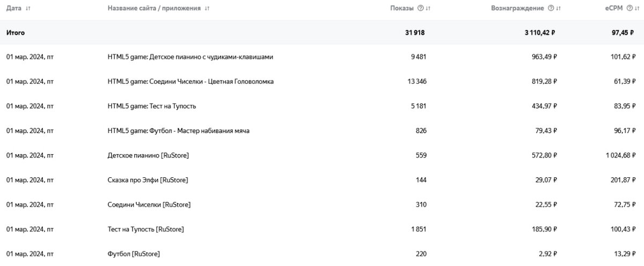The width and height of the screenshot is (644, 266).
Task: Select the Итого summary row label
Action: coord(16,33)
